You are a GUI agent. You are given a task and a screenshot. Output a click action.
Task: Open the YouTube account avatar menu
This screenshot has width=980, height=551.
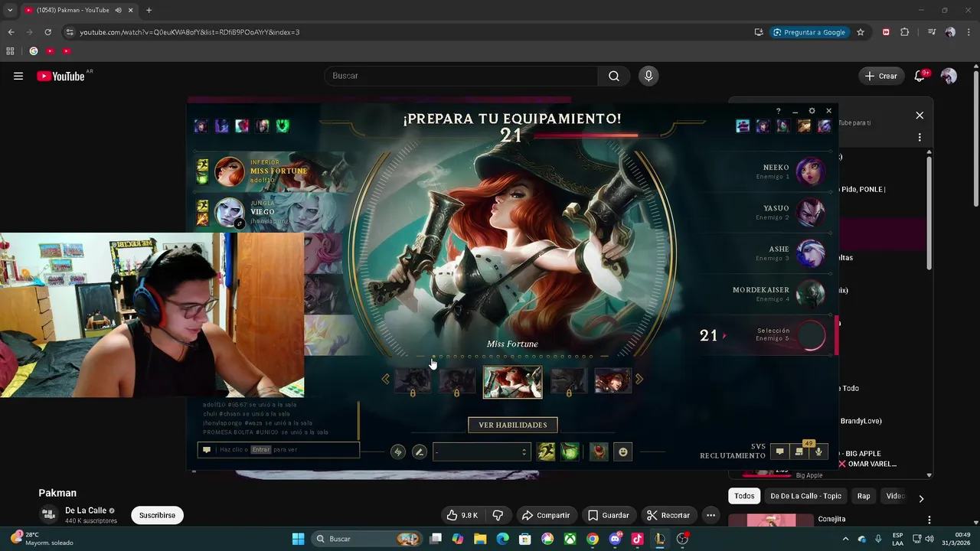tap(949, 76)
